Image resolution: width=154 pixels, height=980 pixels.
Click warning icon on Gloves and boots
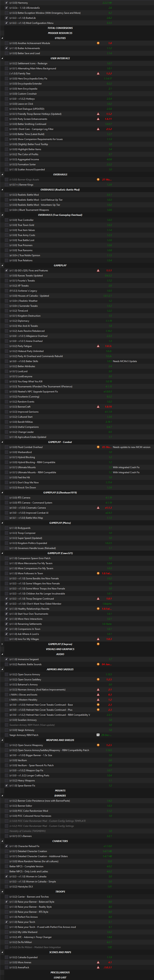tap(98, 694)
